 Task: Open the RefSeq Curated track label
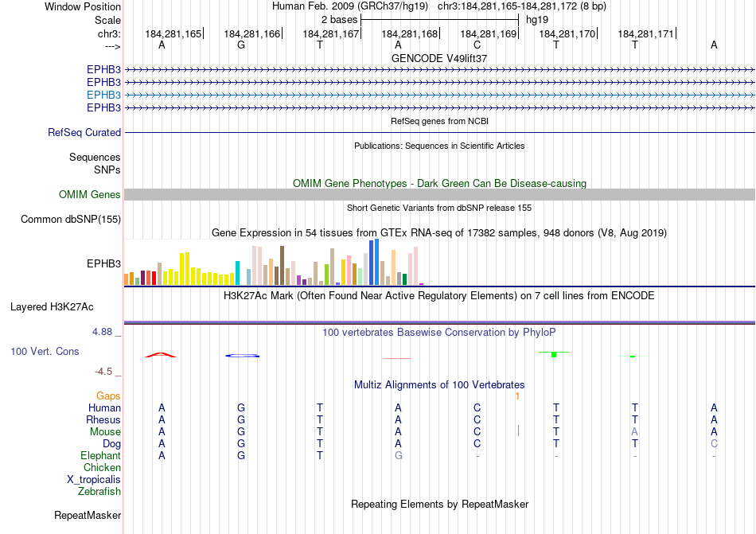pyautogui.click(x=84, y=133)
